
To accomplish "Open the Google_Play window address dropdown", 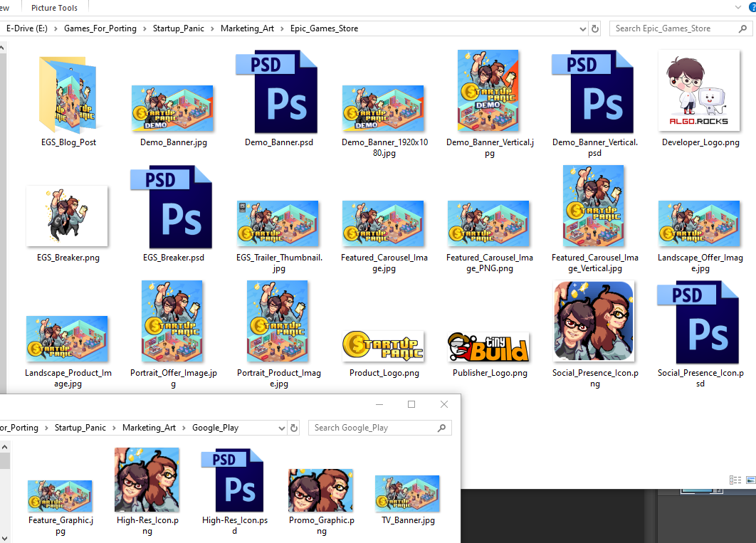I will 283,428.
